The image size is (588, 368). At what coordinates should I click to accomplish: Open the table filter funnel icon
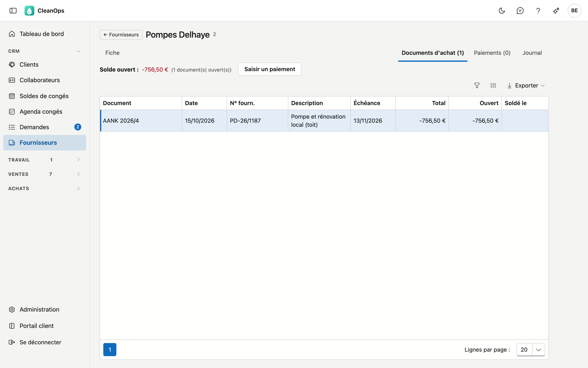coord(477,85)
